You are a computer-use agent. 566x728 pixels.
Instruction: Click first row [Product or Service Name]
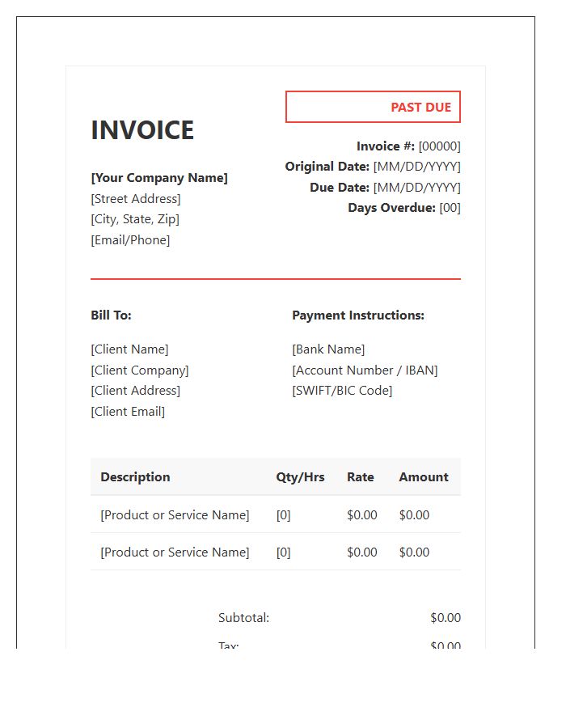[175, 515]
